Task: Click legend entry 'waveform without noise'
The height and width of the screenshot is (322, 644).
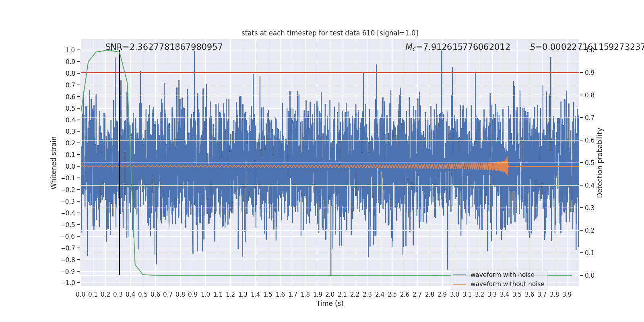Action: coord(507,284)
